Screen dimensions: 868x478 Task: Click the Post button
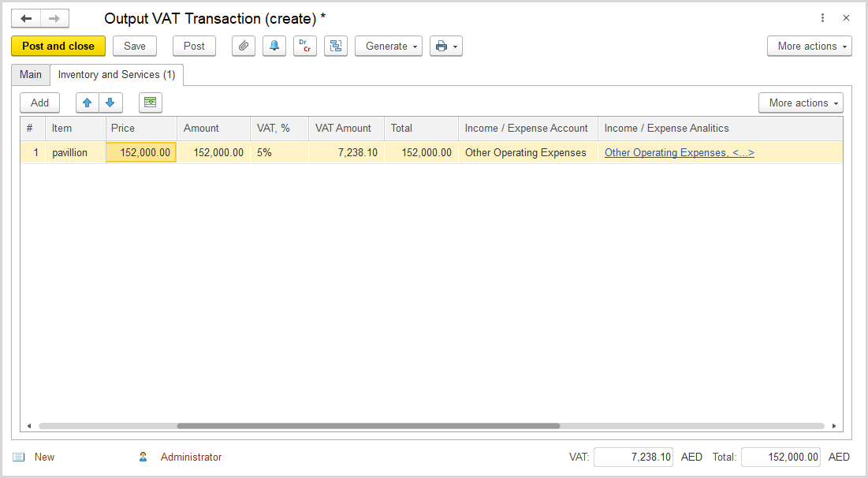194,46
